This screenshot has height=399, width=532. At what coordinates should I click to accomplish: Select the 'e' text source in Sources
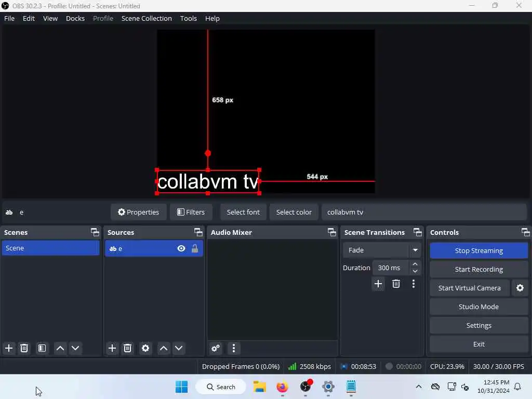[x=154, y=249]
